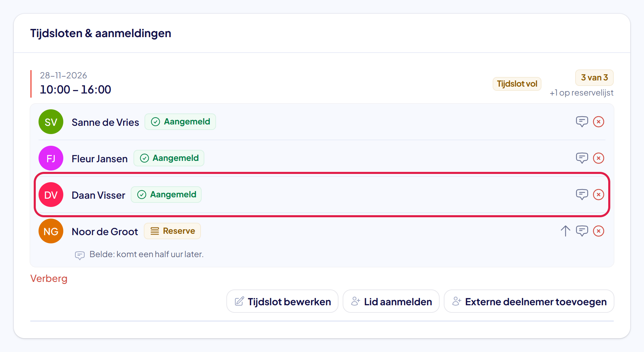The height and width of the screenshot is (352, 644).
Task: Remove Daan Visser from the timeslot
Action: [x=599, y=195]
